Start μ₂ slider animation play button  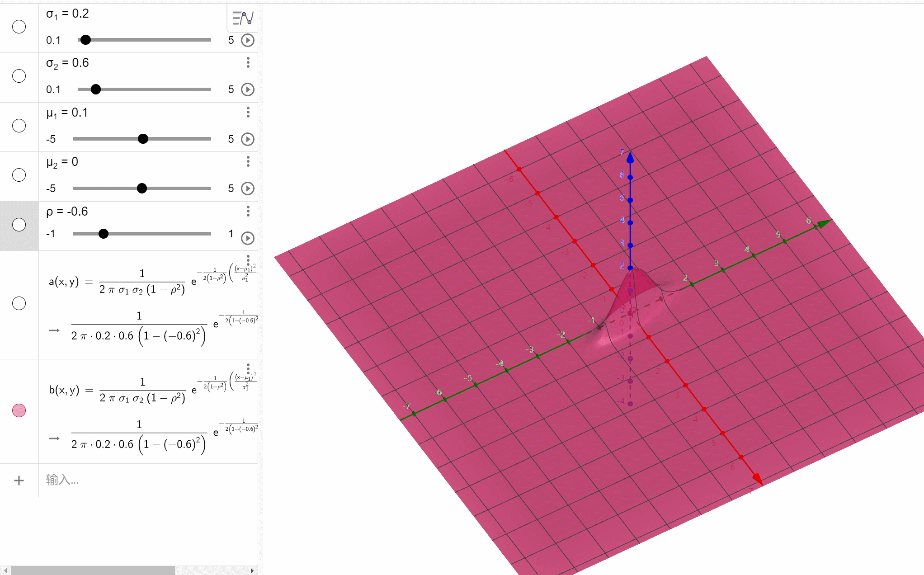point(248,188)
